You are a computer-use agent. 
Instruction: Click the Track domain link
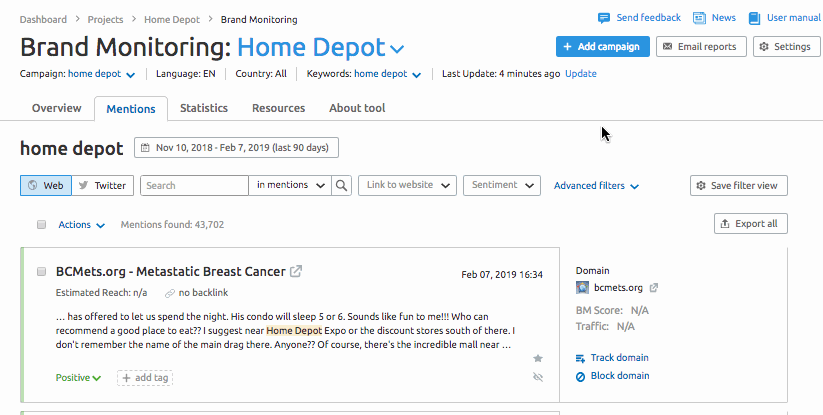tap(619, 358)
